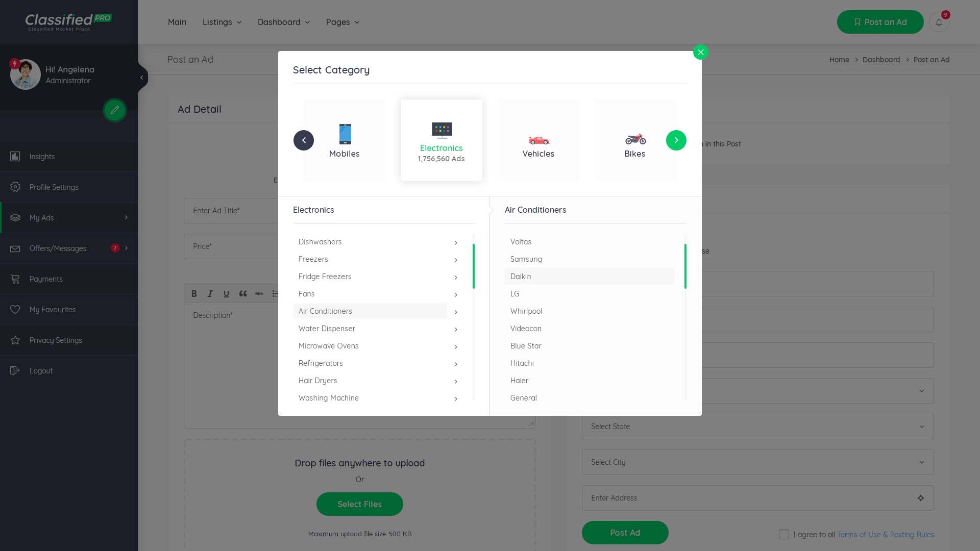
Task: Click the brands list green scrollbar
Action: coord(685,266)
